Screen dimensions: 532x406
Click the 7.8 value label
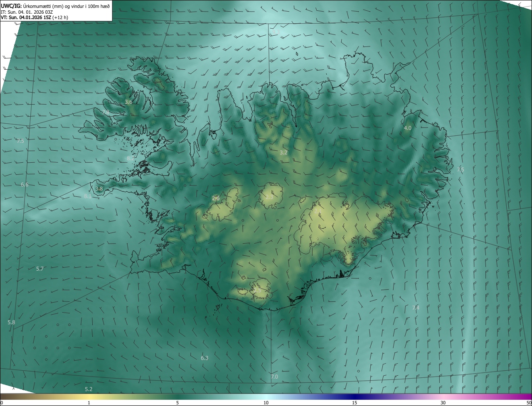(x=106, y=112)
